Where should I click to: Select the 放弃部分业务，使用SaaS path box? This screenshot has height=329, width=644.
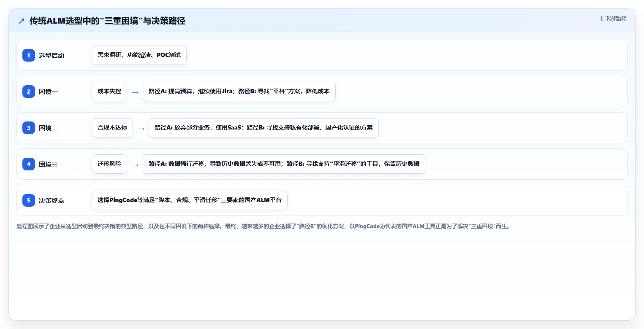(x=264, y=128)
